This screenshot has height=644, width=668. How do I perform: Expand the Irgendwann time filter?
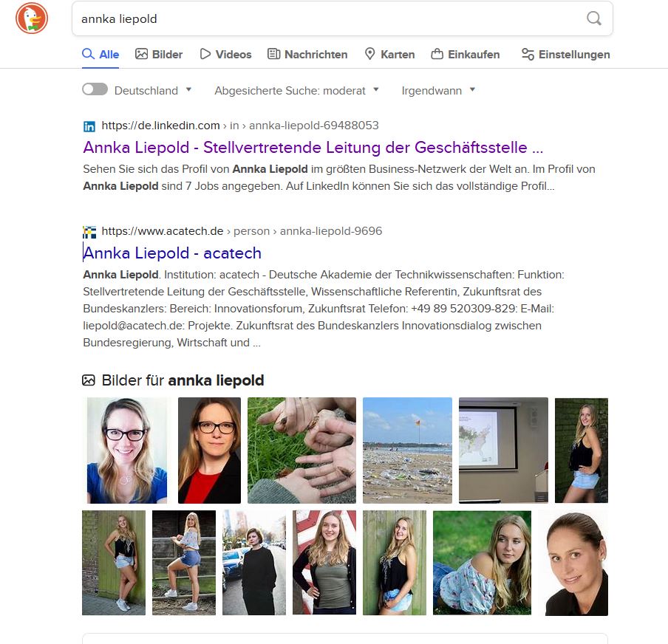click(438, 90)
